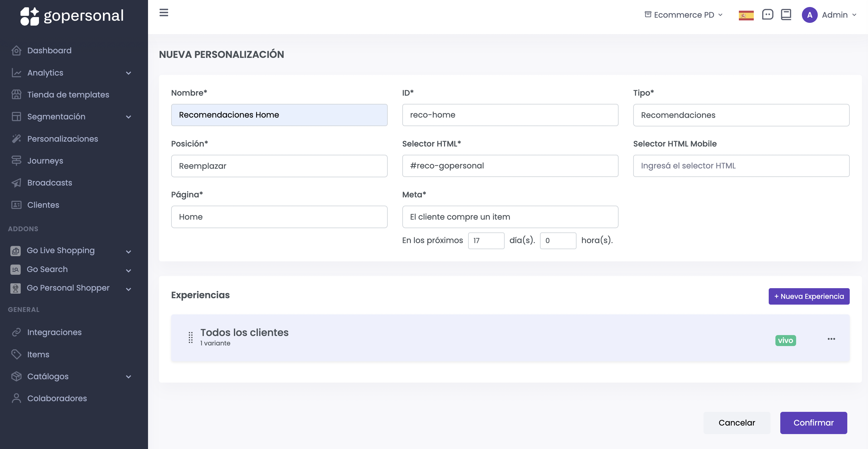Open the documentation book icon
Screen dimensions: 868x449
coord(786,15)
